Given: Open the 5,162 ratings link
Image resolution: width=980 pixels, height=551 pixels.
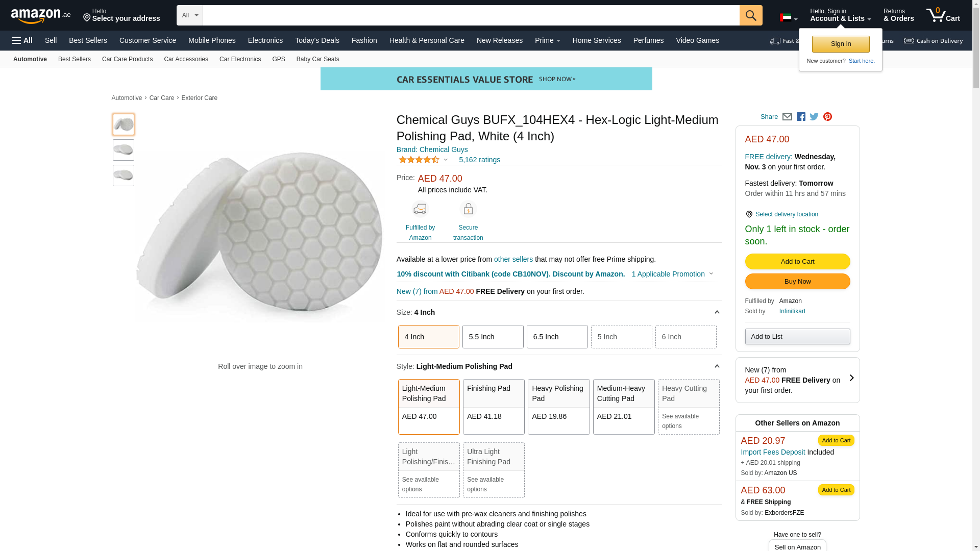Looking at the screenshot, I should click(479, 160).
